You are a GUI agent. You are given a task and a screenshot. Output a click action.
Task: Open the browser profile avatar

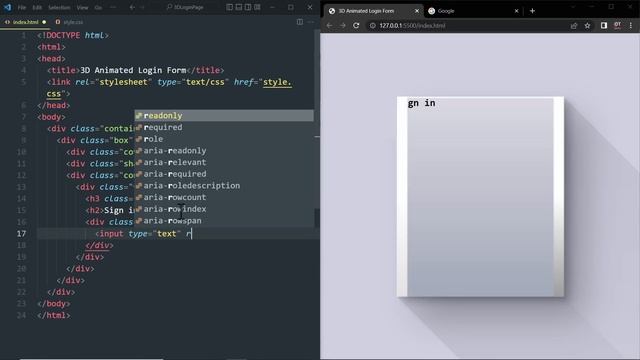[618, 25]
